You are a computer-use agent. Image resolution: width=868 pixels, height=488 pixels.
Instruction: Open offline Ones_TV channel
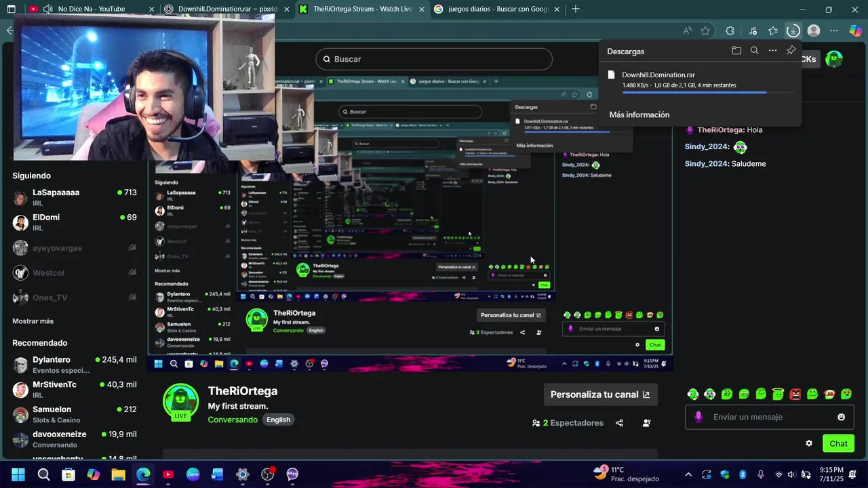75,298
